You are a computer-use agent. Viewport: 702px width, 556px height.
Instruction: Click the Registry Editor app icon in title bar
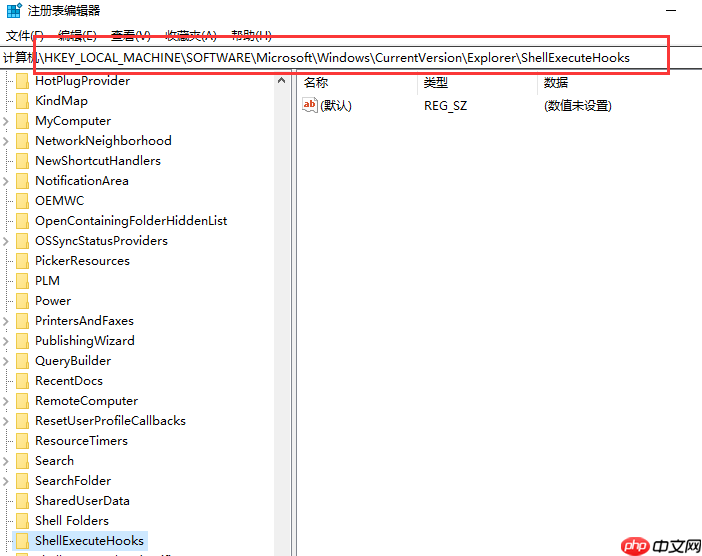(14, 10)
